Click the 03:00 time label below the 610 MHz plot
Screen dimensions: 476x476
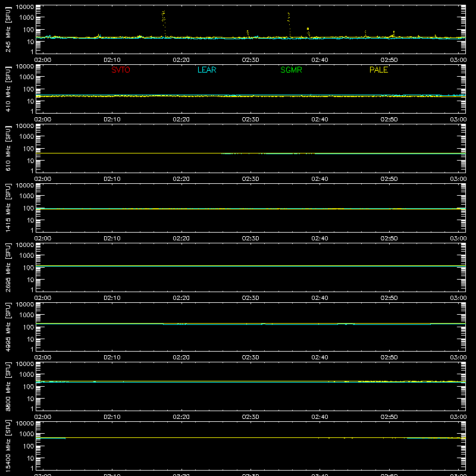pos(458,179)
